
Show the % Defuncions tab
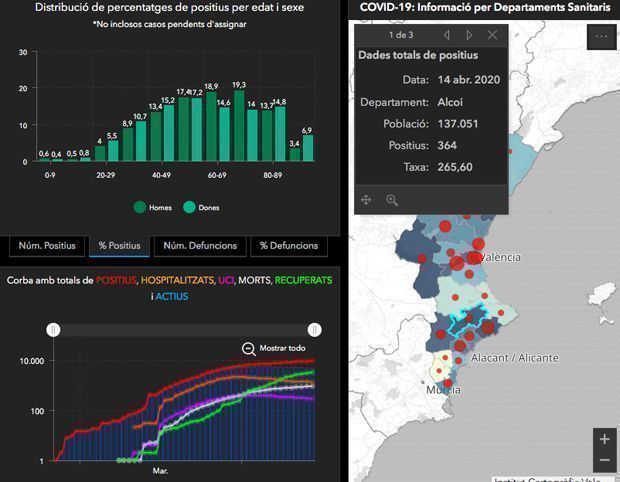288,245
